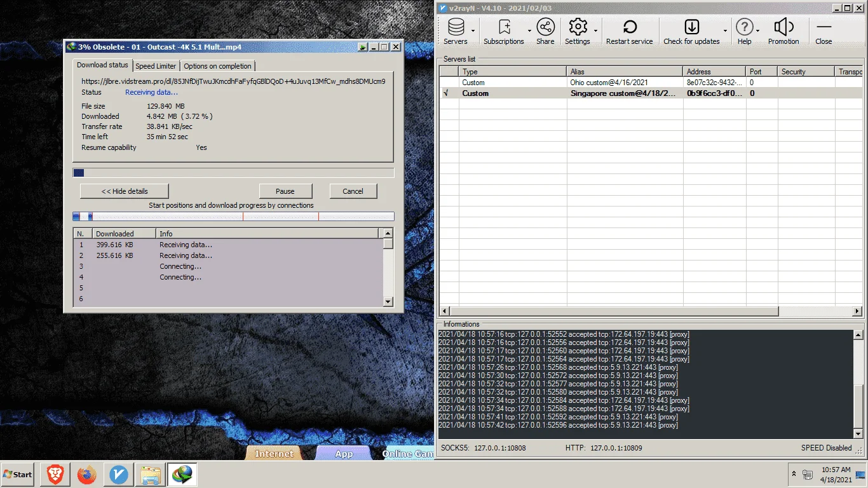Expand the Subscriptions dropdown arrow

529,31
